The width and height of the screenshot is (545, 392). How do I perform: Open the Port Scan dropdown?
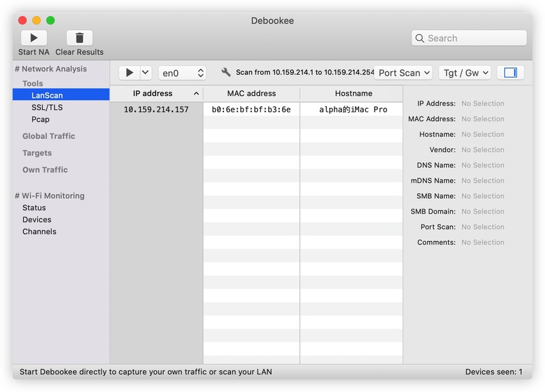[x=403, y=73]
